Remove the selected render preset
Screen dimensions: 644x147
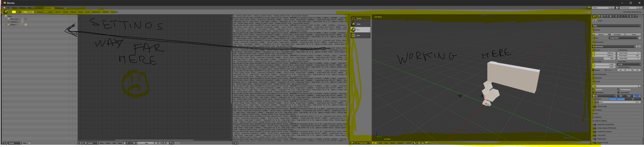pos(639,47)
